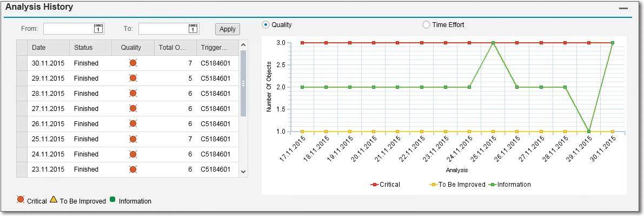Open the To date calendar picker
Screen dimensions: 644x216
[x=193, y=29]
